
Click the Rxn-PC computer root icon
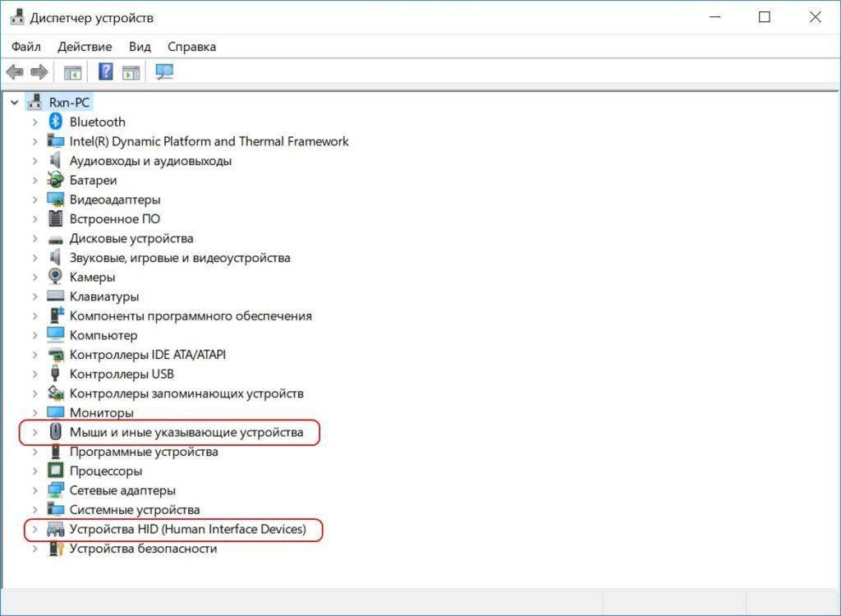(x=35, y=102)
